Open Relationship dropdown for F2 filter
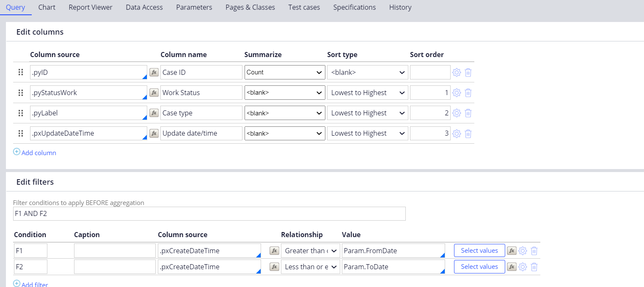 click(310, 267)
